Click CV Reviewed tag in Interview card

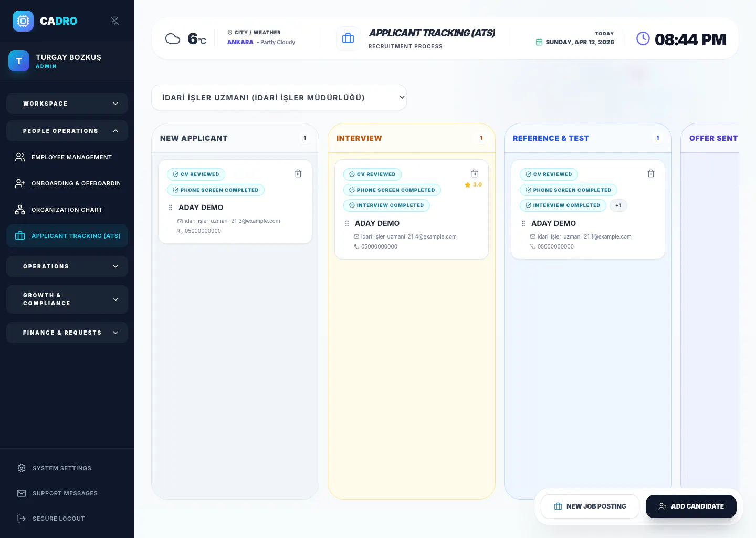click(x=373, y=174)
